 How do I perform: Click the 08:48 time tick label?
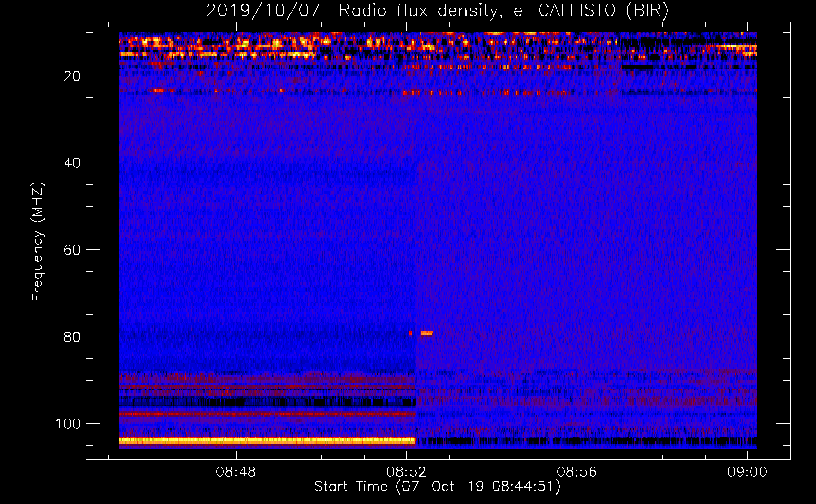pos(236,472)
